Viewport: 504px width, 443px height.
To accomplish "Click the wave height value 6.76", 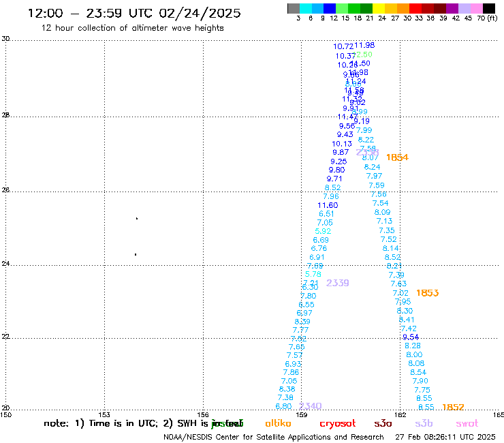I will (319, 248).
